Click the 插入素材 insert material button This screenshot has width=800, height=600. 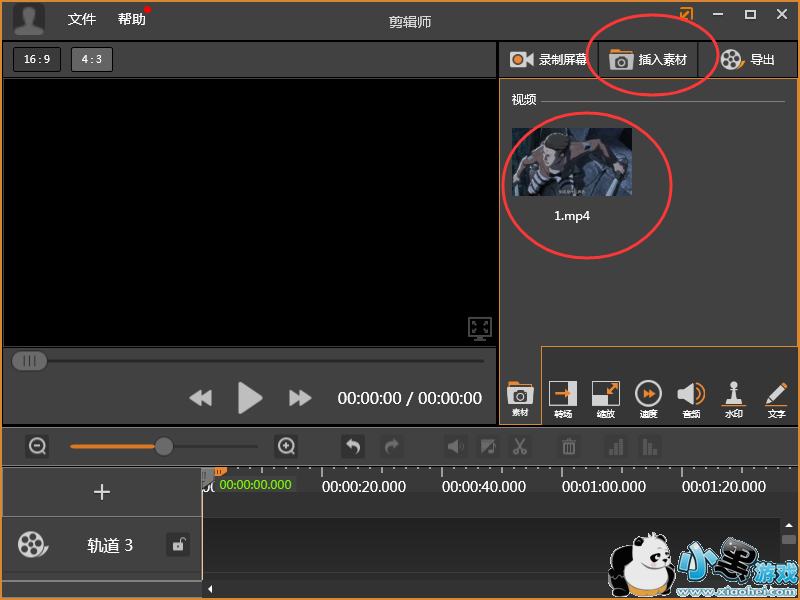pyautogui.click(x=649, y=60)
